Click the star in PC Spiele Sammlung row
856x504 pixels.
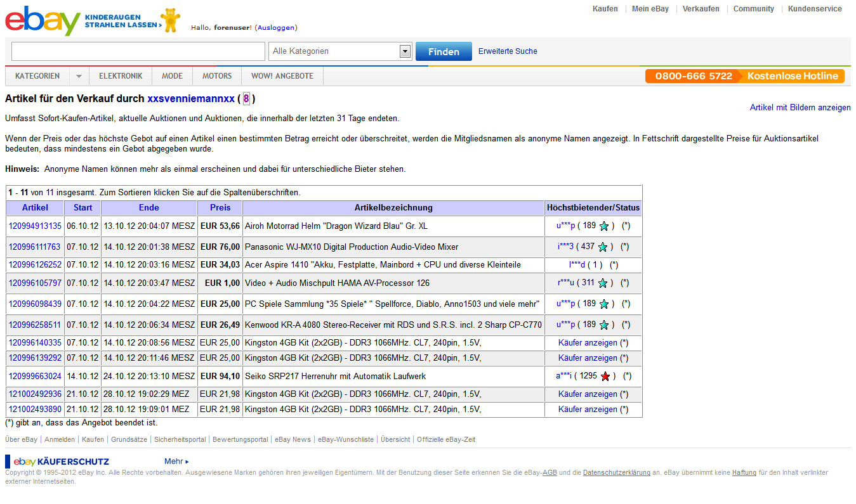(x=603, y=304)
